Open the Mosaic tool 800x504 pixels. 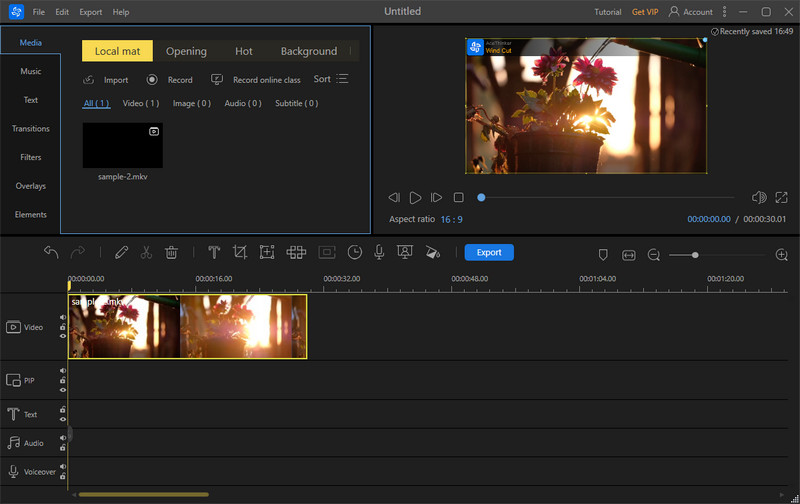click(x=296, y=252)
